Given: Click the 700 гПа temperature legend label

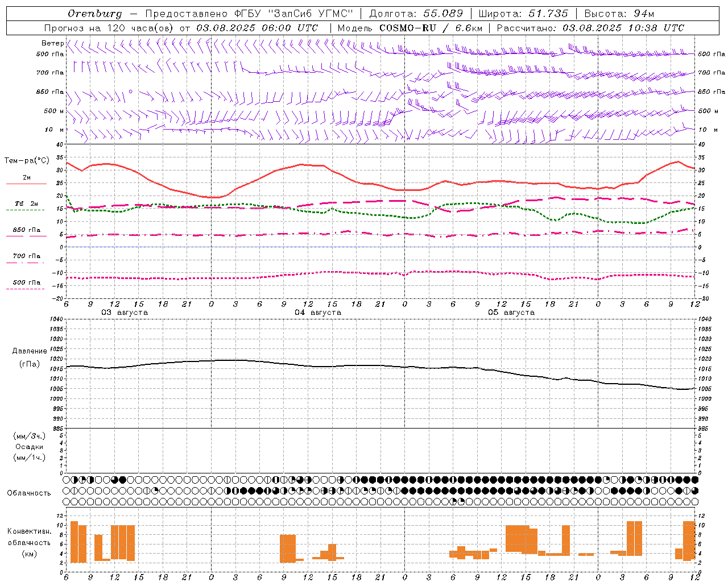Looking at the screenshot, I should pos(27,256).
